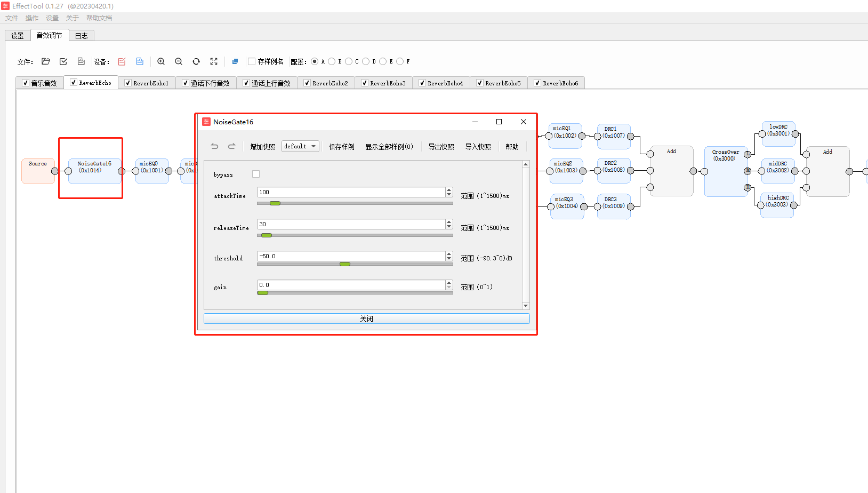868x493 pixels.
Task: Increase attackTime with the up stepper arrow
Action: (449, 189)
